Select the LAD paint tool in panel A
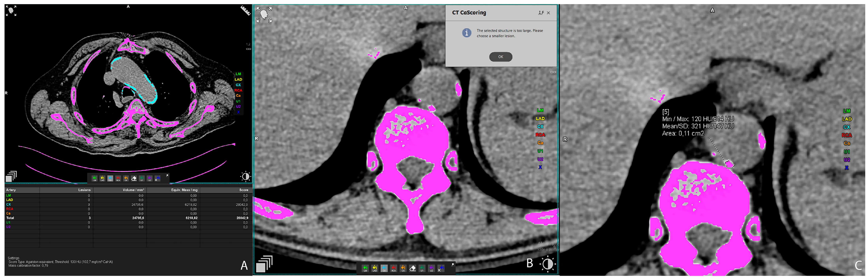The width and height of the screenshot is (868, 280). tap(102, 178)
